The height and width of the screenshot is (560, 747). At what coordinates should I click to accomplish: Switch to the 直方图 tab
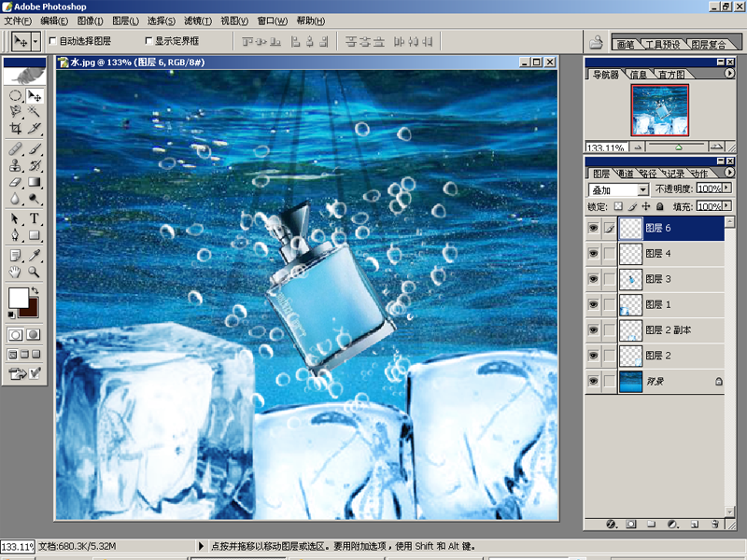point(671,75)
